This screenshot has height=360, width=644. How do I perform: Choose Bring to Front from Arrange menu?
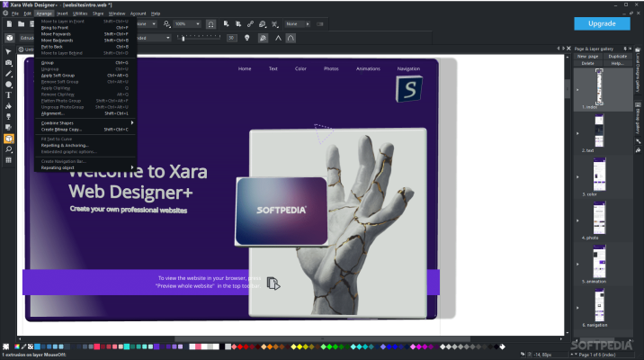[85, 28]
